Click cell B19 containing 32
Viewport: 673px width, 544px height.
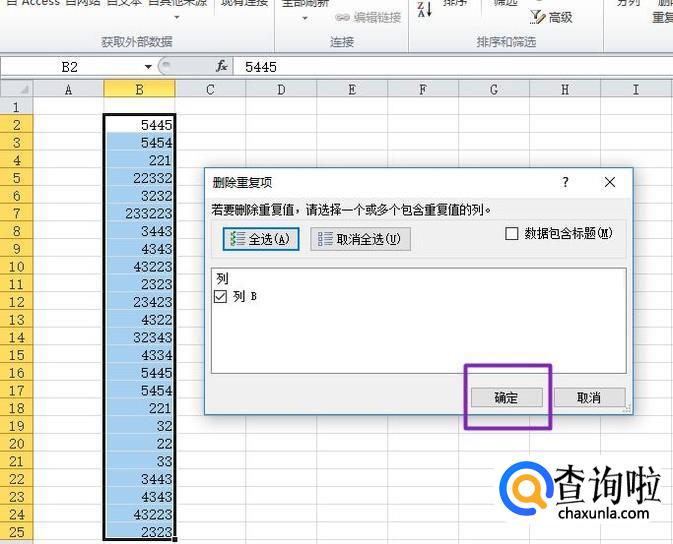click(139, 425)
